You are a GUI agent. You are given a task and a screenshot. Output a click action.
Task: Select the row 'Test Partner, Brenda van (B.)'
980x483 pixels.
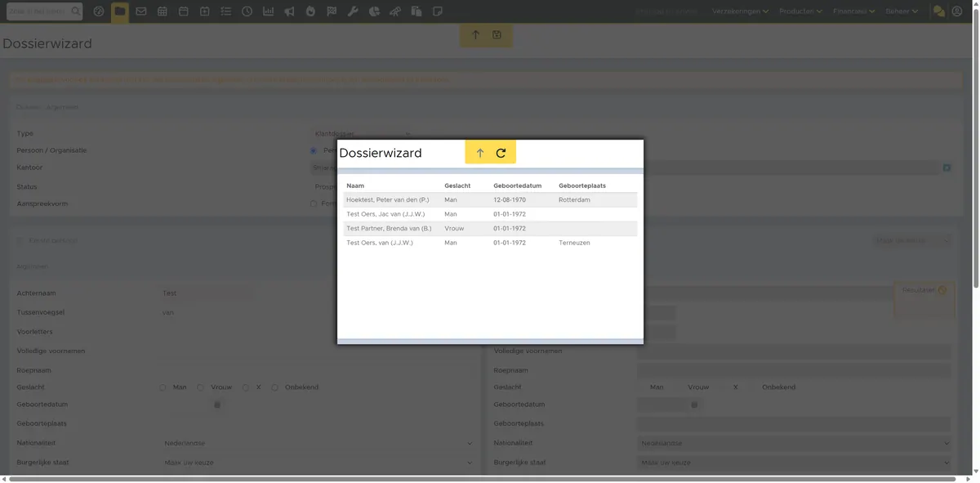point(490,229)
